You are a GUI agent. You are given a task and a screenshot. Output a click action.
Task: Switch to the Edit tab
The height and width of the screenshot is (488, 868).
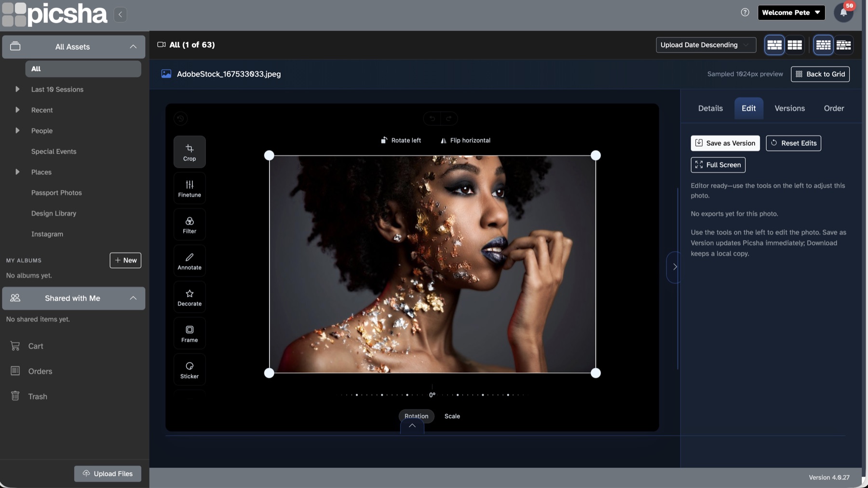748,108
